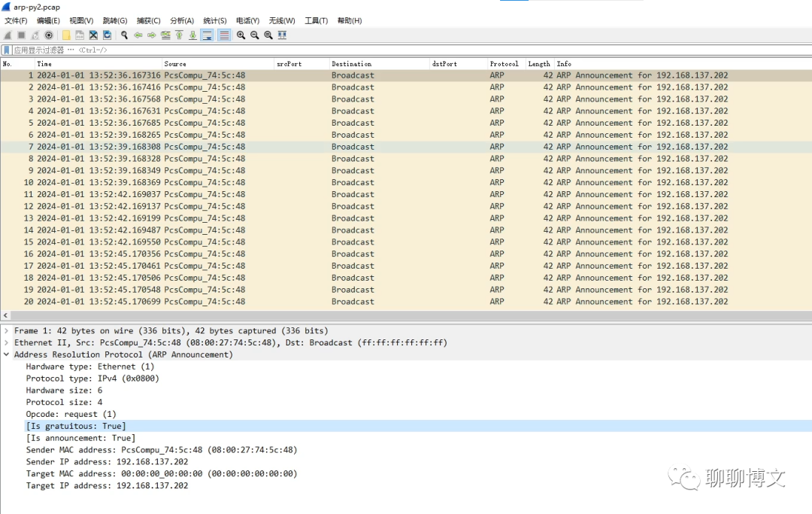The width and height of the screenshot is (812, 514).
Task: Go forward to the next packet
Action: (x=152, y=35)
